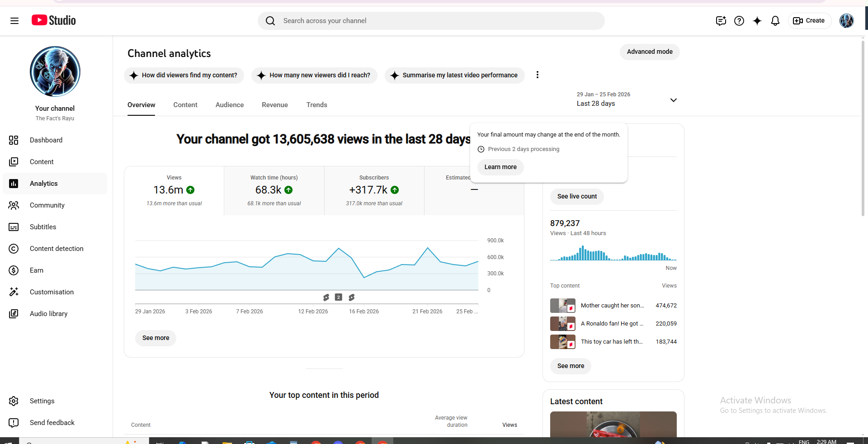868x444 pixels.
Task: Switch to the Audience tab
Action: point(229,105)
